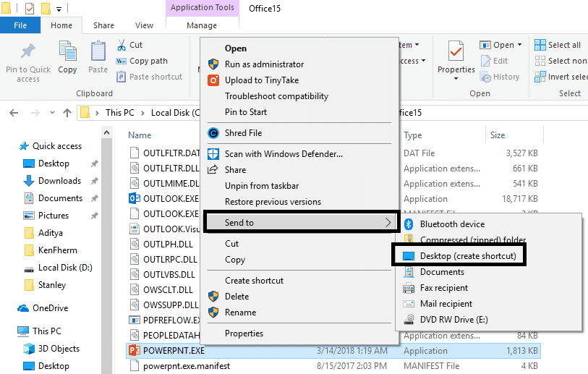This screenshot has height=374, width=588.
Task: Expand the Properties dropdown arrow
Action: pyautogui.click(x=456, y=79)
